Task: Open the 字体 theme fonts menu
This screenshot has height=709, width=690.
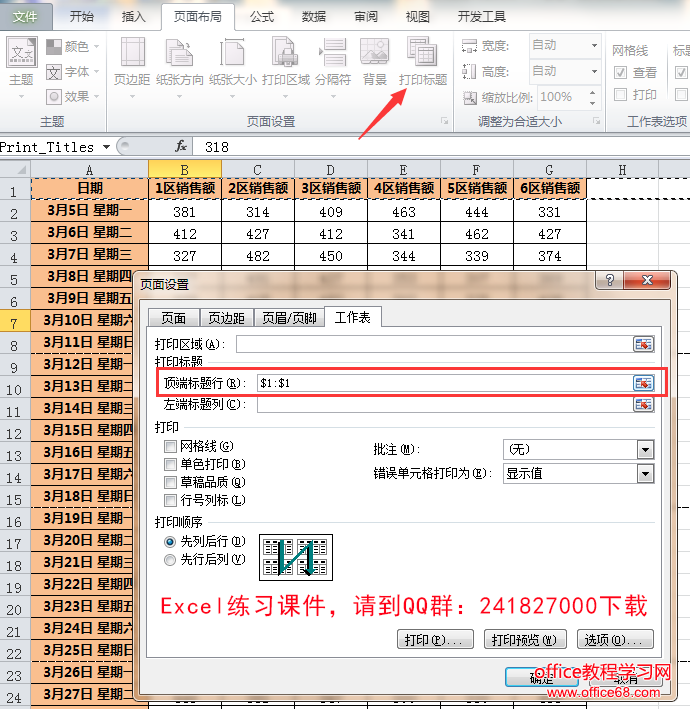Action: pos(72,71)
